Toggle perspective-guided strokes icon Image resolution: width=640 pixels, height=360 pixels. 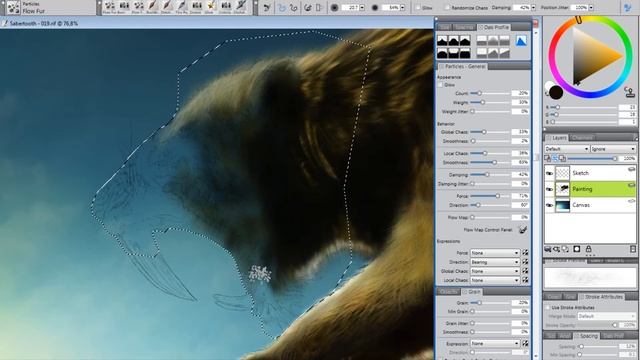click(x=319, y=8)
